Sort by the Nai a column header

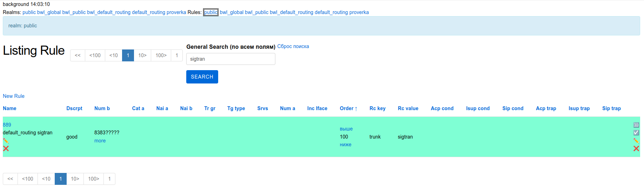click(162, 108)
